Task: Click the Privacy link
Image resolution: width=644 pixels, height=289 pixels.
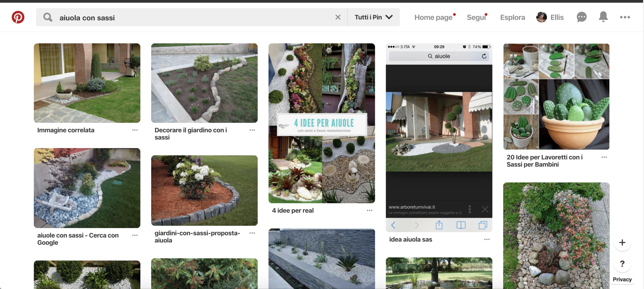Action: point(622,279)
